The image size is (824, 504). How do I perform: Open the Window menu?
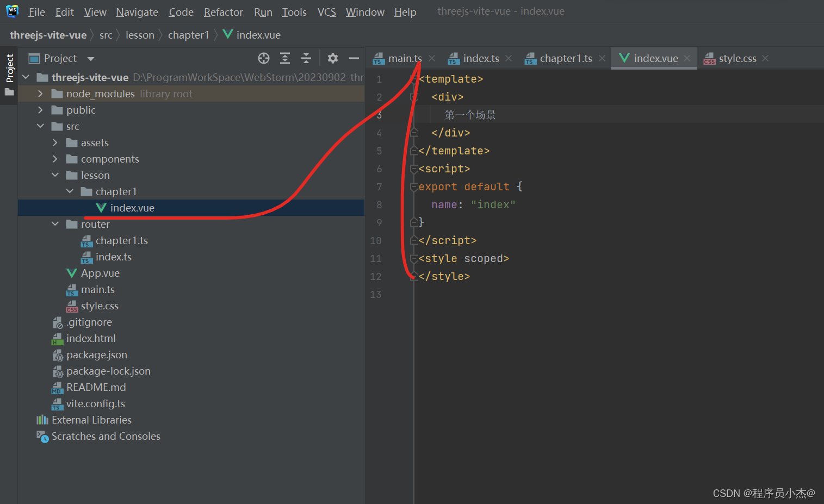pos(365,12)
